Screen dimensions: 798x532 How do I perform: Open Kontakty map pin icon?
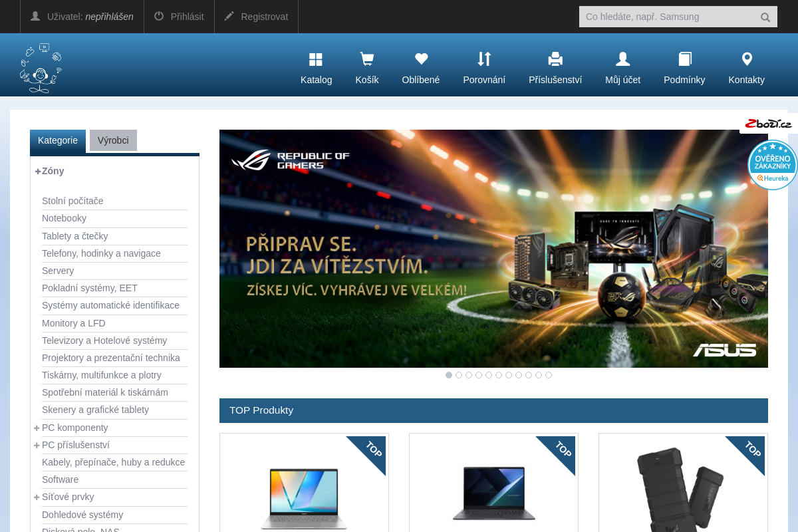747,59
